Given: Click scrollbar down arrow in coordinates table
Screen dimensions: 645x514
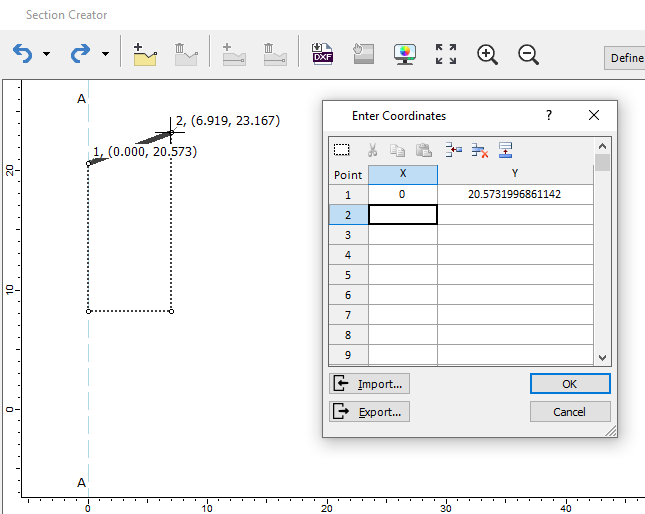Looking at the screenshot, I should 602,357.
